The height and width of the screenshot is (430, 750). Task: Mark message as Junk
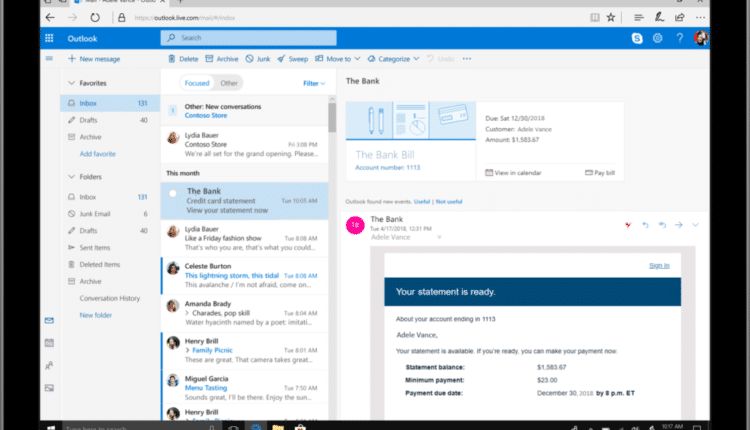(x=256, y=59)
